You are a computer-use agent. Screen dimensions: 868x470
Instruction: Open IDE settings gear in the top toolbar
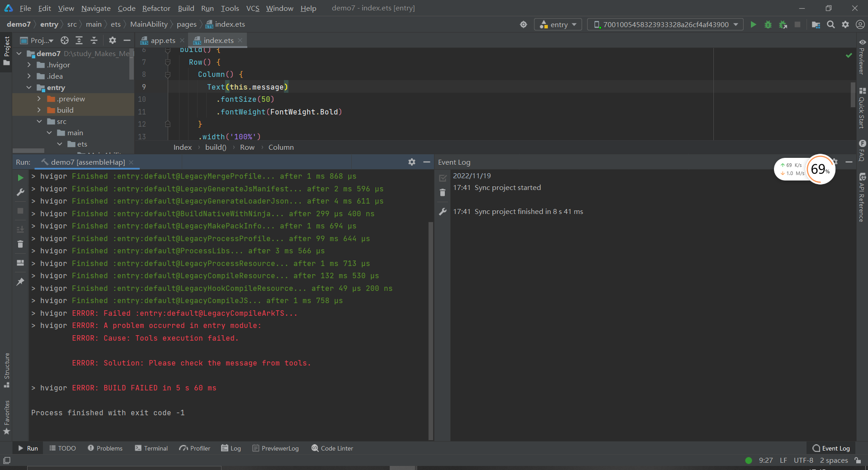[845, 24]
